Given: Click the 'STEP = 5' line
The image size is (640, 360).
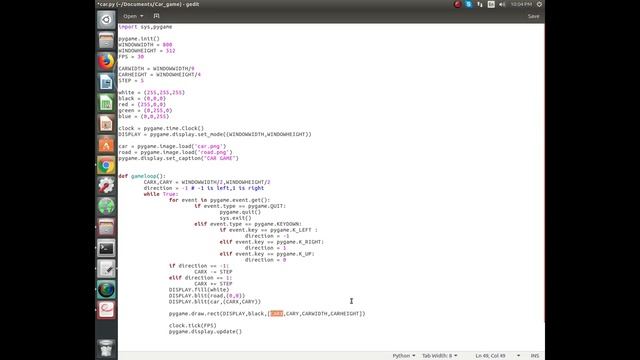Looking at the screenshot, I should pyautogui.click(x=131, y=80).
